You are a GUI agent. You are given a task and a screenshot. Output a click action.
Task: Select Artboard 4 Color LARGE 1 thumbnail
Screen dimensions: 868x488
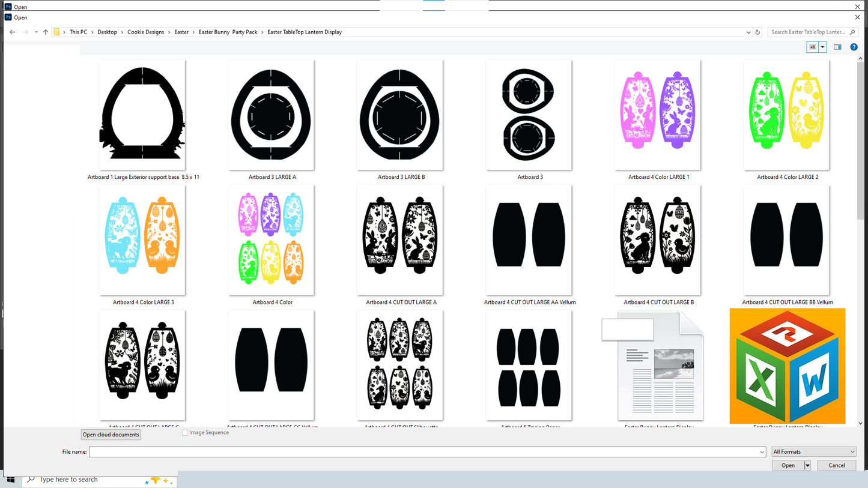[x=658, y=115]
